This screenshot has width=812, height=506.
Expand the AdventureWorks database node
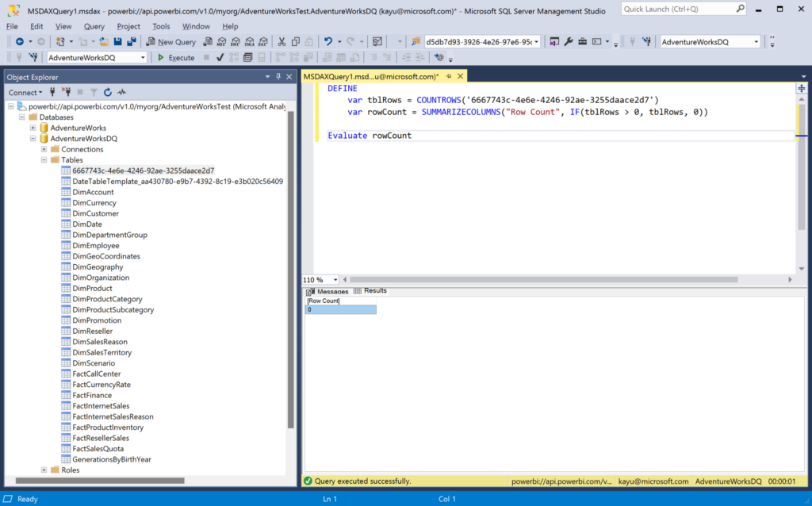click(x=33, y=128)
